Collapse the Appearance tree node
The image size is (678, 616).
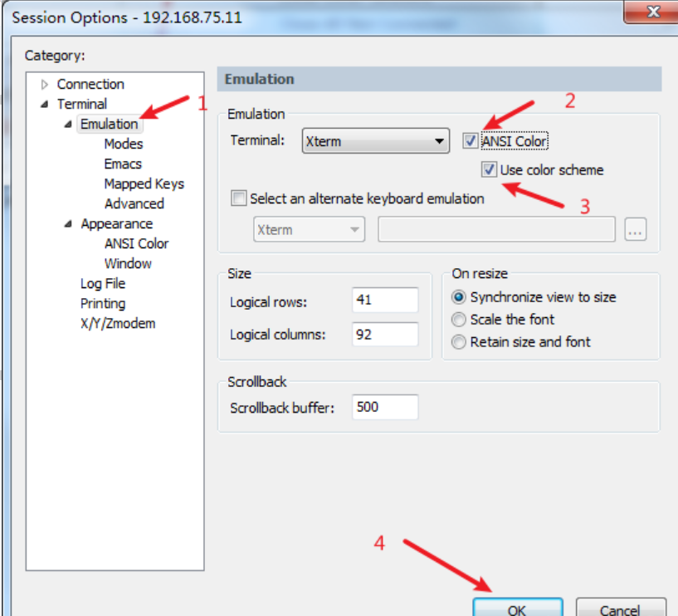point(68,224)
